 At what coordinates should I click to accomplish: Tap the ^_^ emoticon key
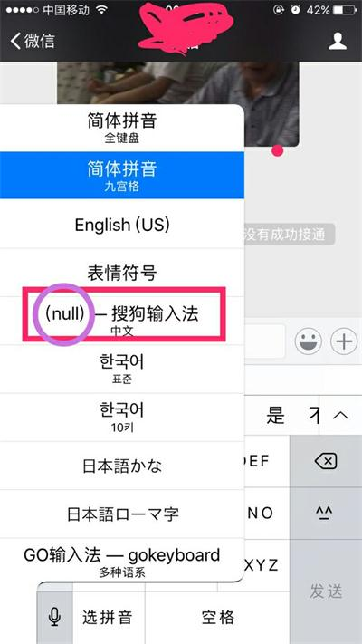pyautogui.click(x=326, y=513)
